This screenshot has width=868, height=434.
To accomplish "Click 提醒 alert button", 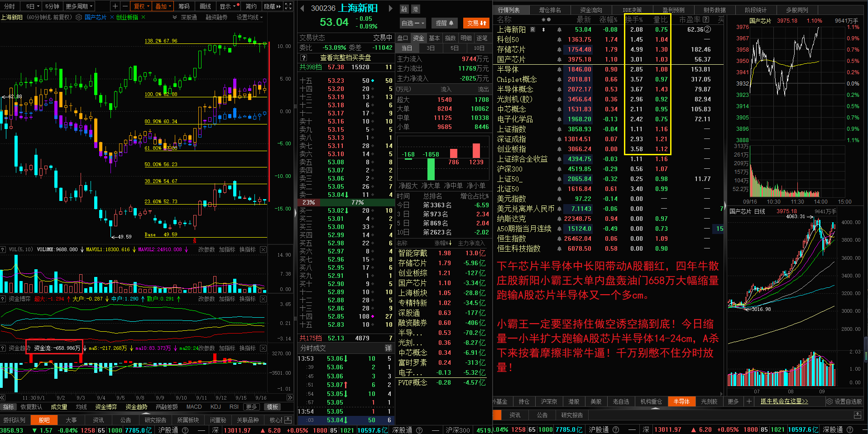I will point(445,23).
